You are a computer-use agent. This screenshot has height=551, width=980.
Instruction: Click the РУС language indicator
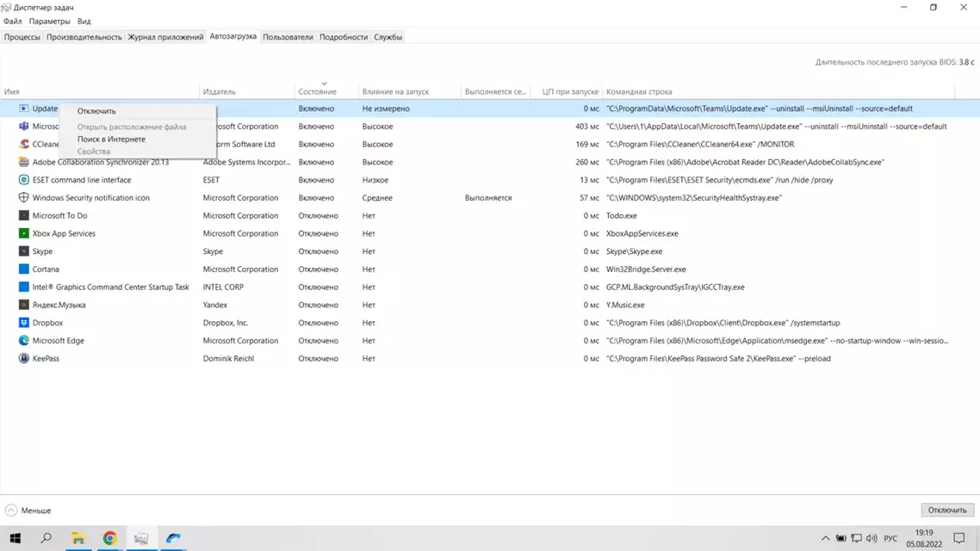[890, 538]
